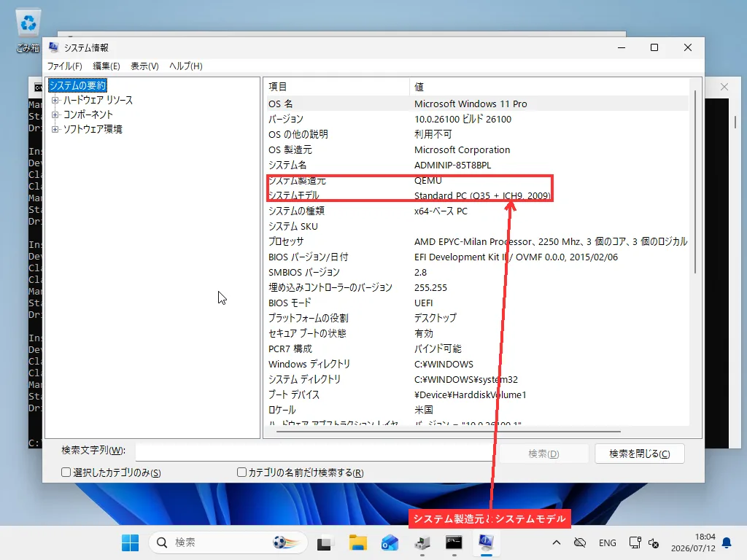Expand ソフトウェア環境 tree node

(55, 129)
